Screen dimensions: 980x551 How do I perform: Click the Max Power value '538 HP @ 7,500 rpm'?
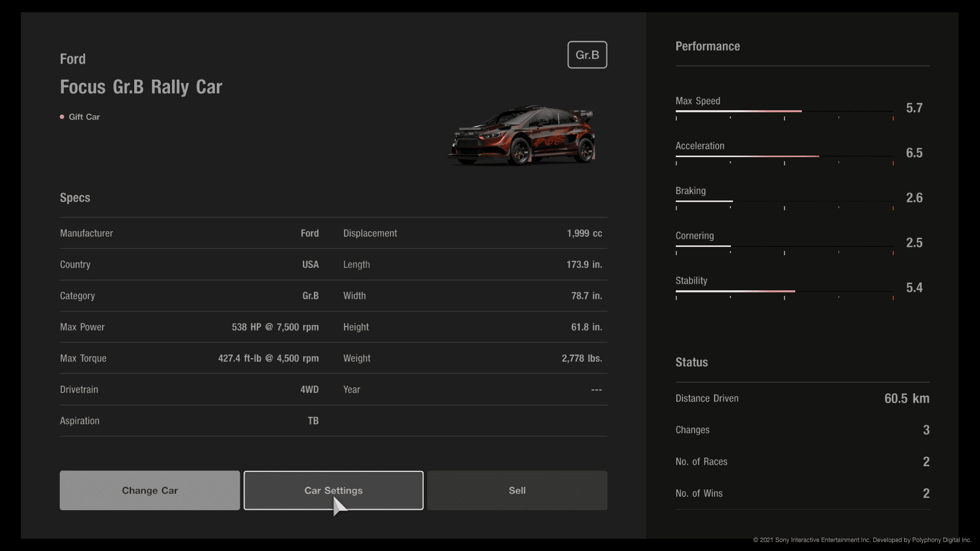[x=275, y=327]
